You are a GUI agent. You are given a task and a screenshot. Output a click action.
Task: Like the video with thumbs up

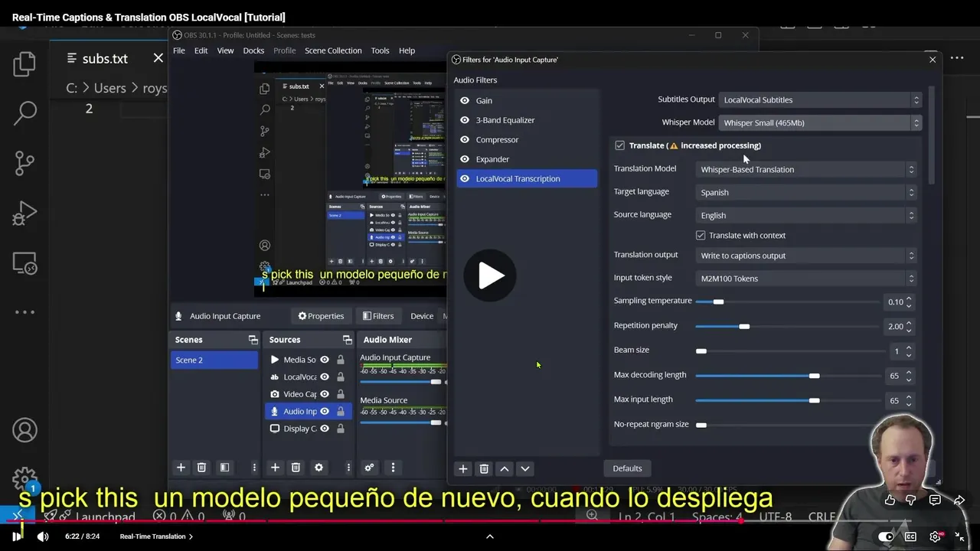coord(889,500)
